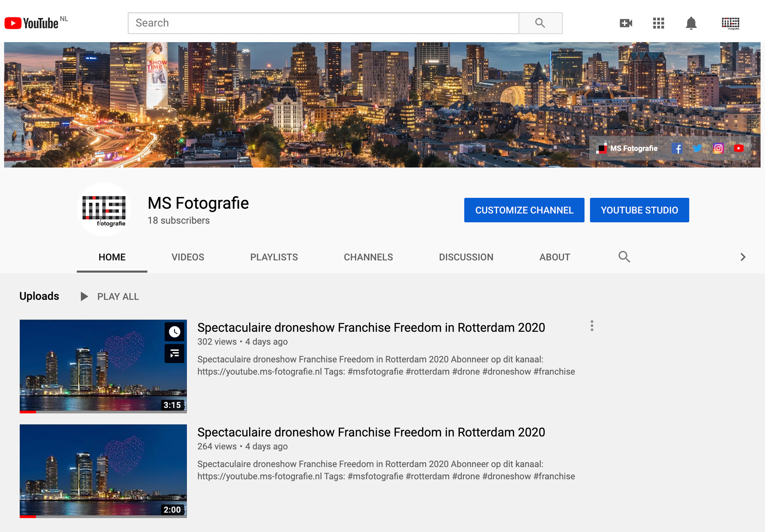Screen dimensions: 765x532
Task: Click the YouTube logo to go home
Action: tap(32, 23)
